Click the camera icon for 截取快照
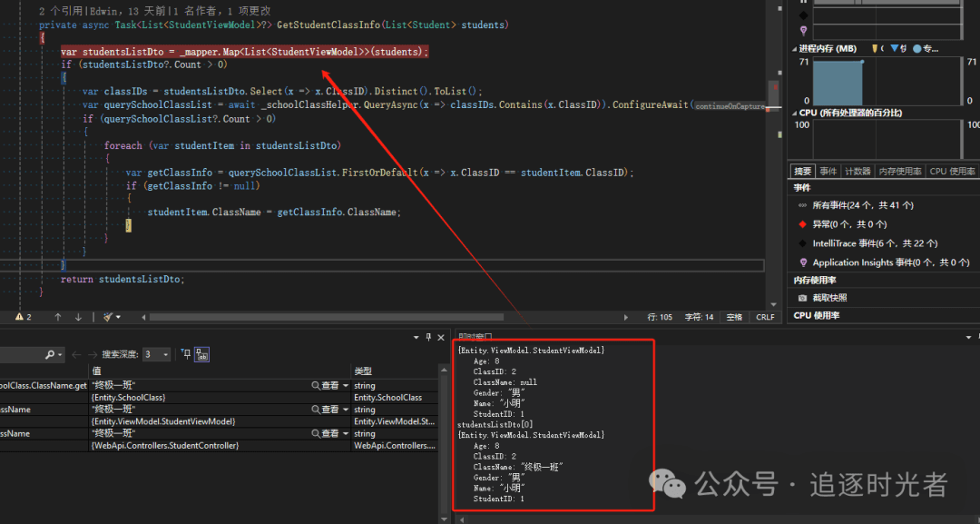980x524 pixels. coord(802,298)
